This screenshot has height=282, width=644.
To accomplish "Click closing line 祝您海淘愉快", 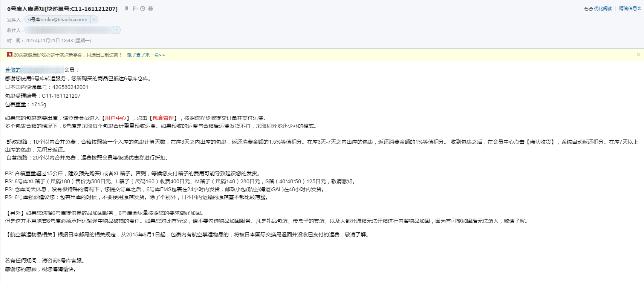I will coord(59,269).
